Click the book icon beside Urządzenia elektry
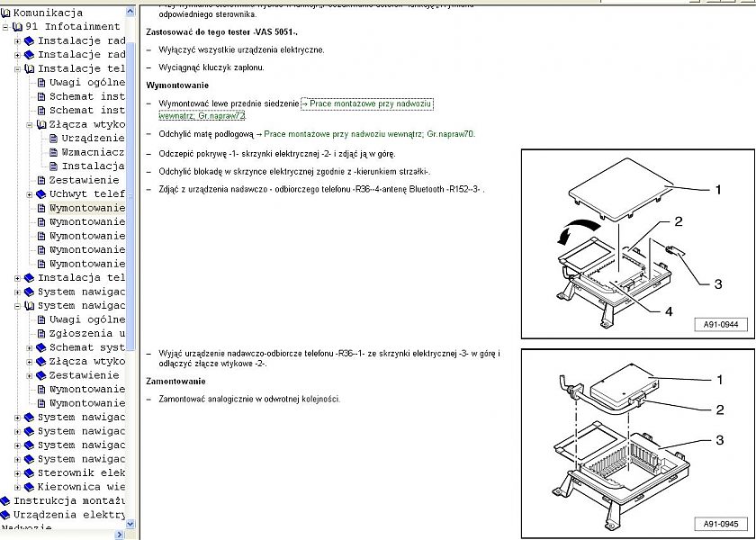756x540 pixels. click(x=5, y=516)
